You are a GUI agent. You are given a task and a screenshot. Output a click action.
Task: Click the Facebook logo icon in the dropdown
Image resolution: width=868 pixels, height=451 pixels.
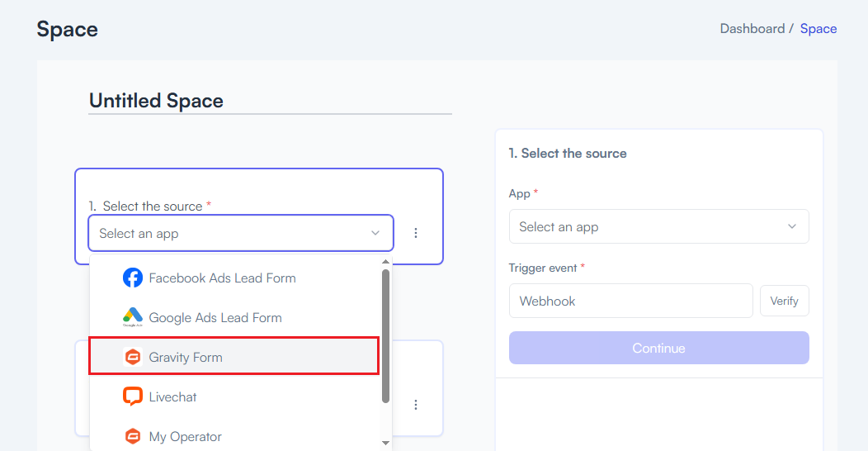click(x=132, y=278)
